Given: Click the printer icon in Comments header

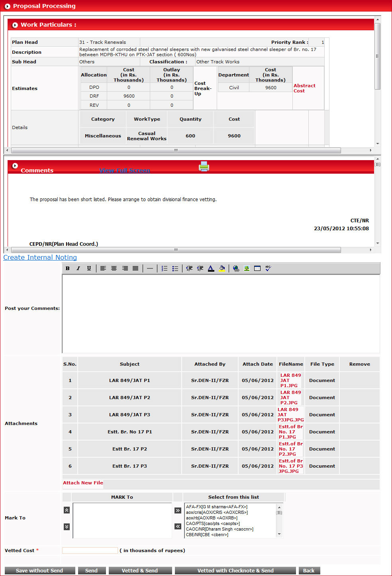Looking at the screenshot, I should click(204, 167).
